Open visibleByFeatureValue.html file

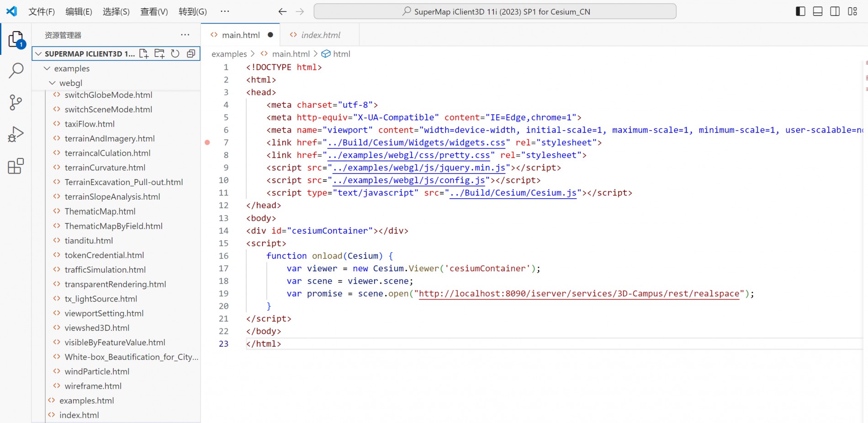(115, 343)
